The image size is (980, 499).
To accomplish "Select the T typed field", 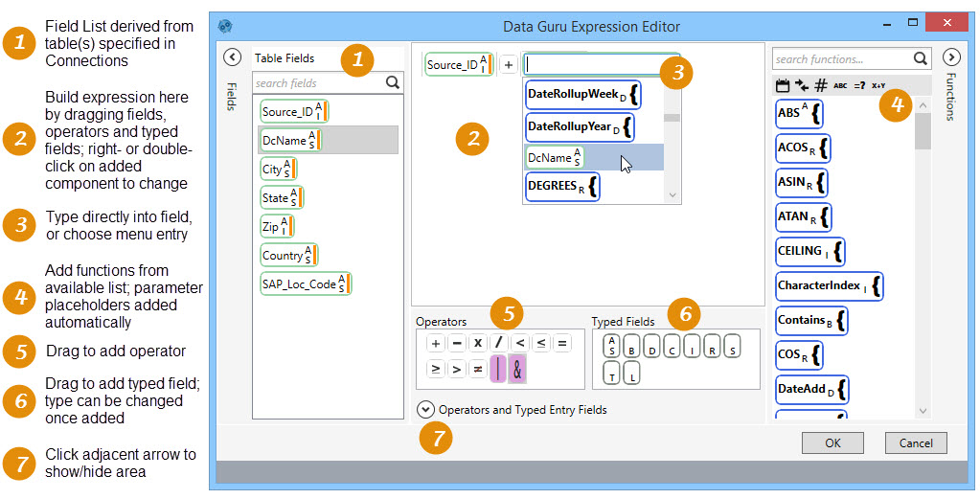I will [612, 373].
